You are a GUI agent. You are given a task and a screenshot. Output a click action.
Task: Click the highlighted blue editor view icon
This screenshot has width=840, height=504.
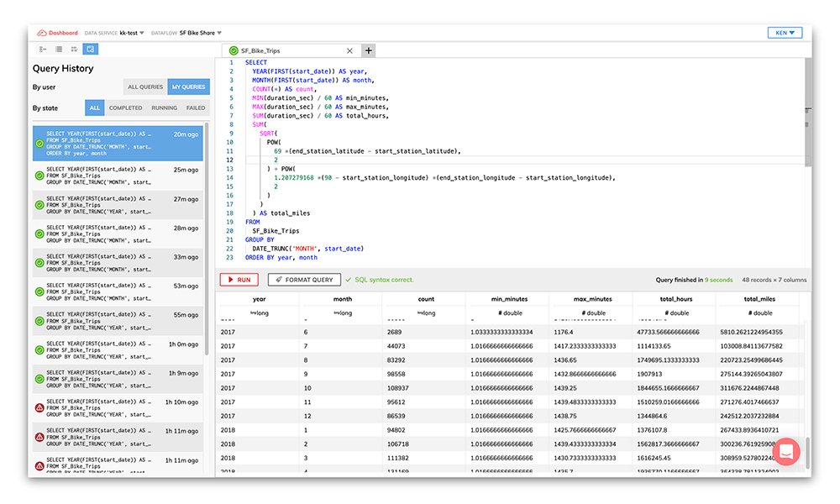[90, 49]
